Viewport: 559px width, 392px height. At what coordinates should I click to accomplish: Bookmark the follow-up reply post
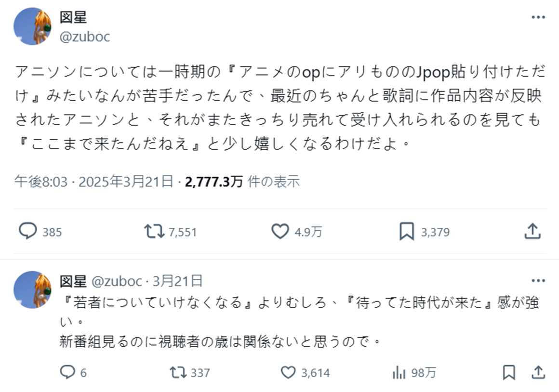tap(509, 372)
